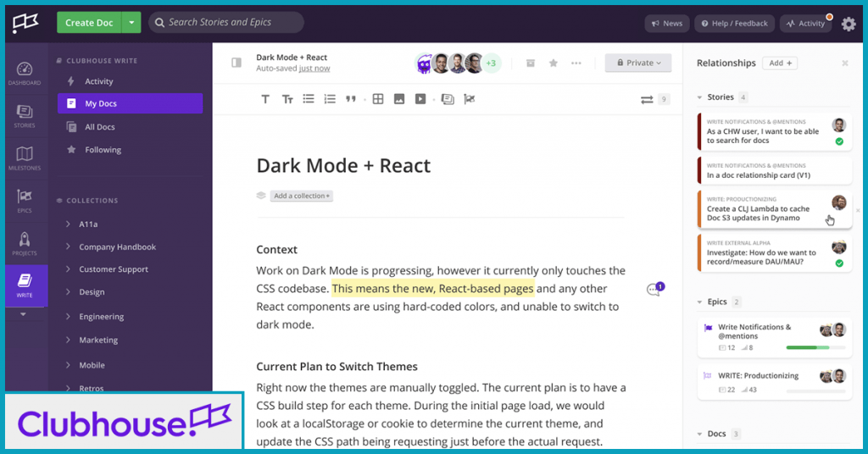868x454 pixels.
Task: Insert a table in the doc
Action: point(378,99)
